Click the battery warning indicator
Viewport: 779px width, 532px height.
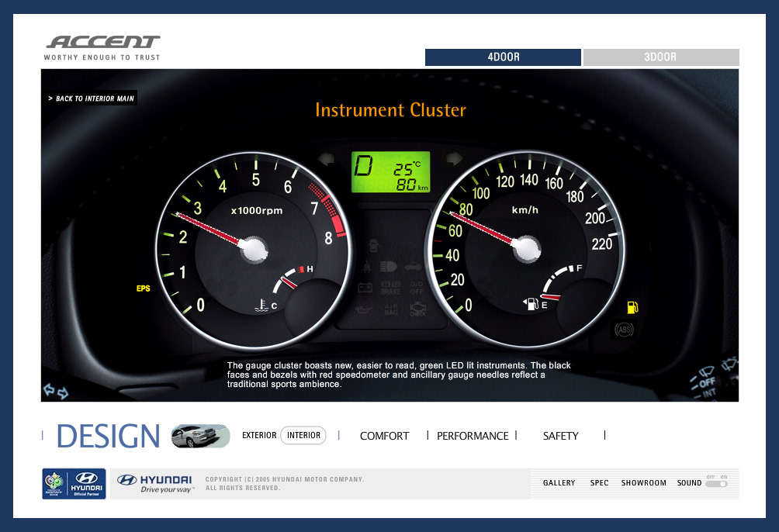click(x=365, y=287)
